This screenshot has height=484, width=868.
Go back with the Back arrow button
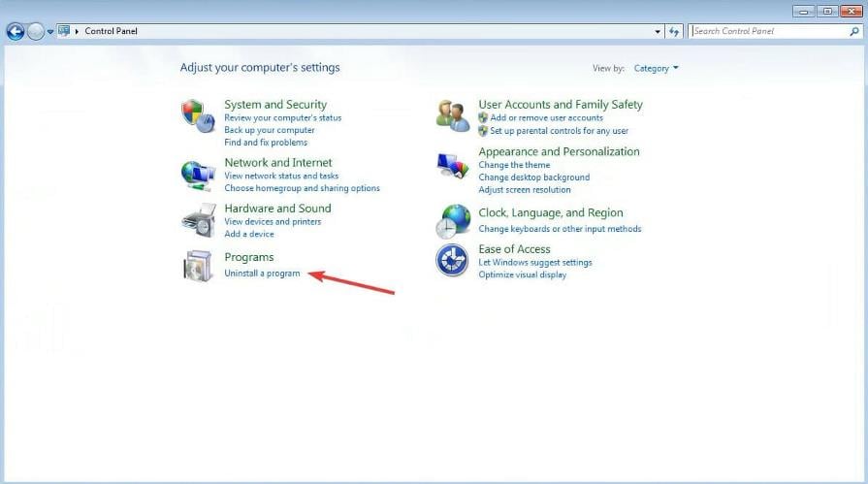[16, 32]
